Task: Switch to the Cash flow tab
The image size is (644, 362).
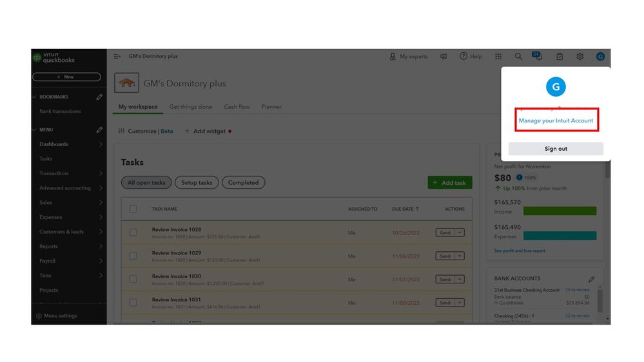Action: point(237,107)
